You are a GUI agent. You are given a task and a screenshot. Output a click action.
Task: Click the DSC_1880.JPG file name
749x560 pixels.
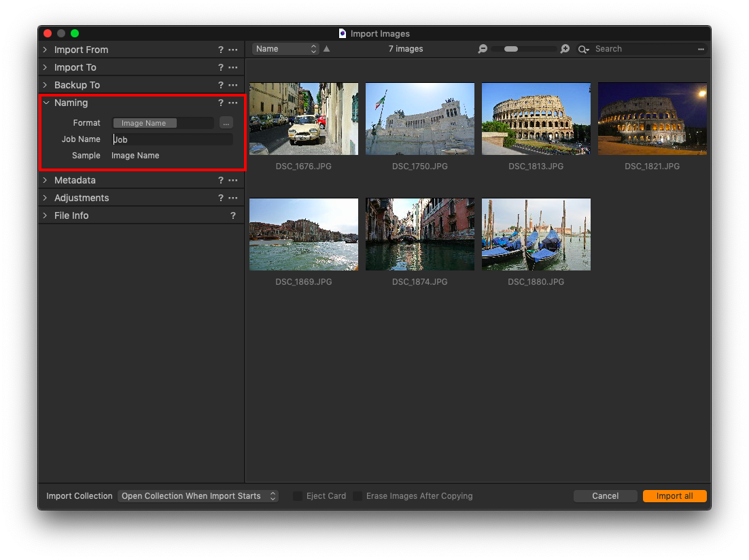536,282
